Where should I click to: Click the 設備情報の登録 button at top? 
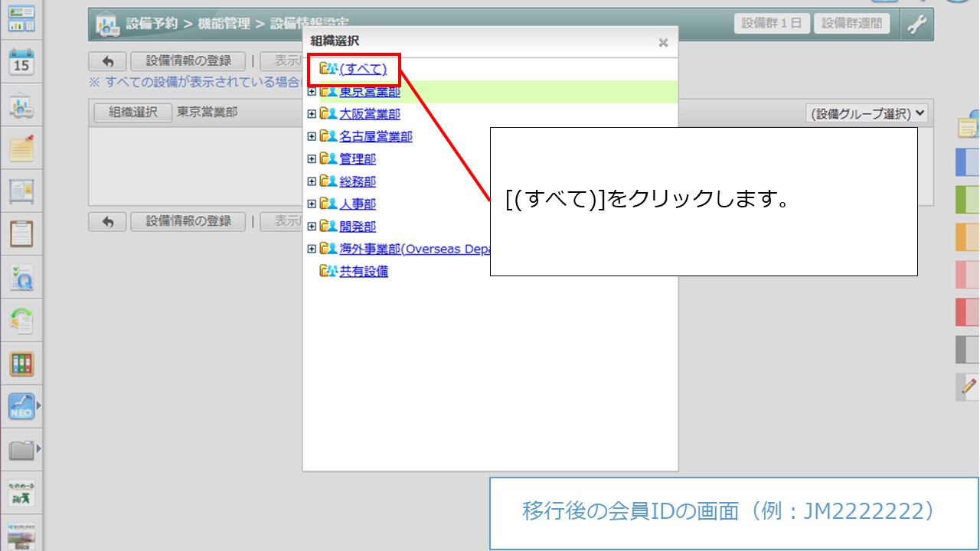[188, 61]
